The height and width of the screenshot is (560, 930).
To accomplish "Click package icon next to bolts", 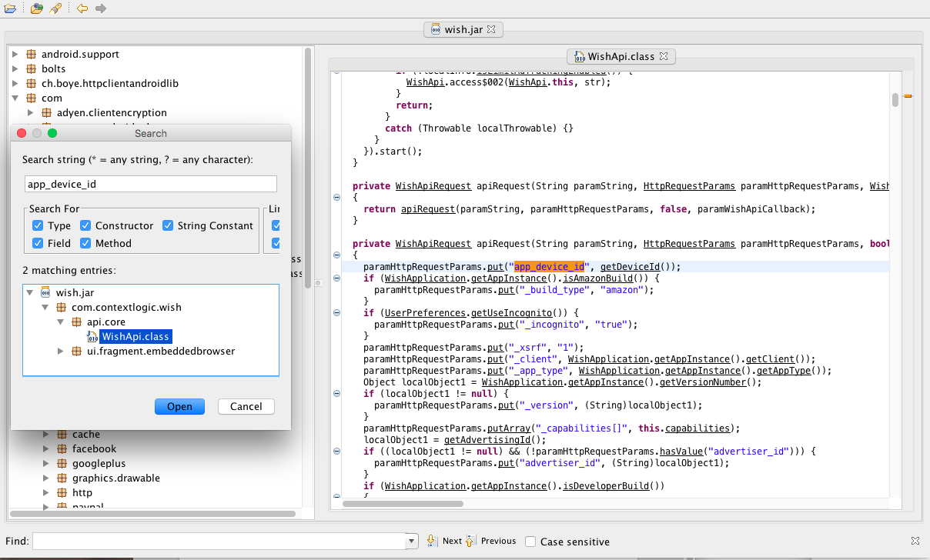I will (31, 69).
